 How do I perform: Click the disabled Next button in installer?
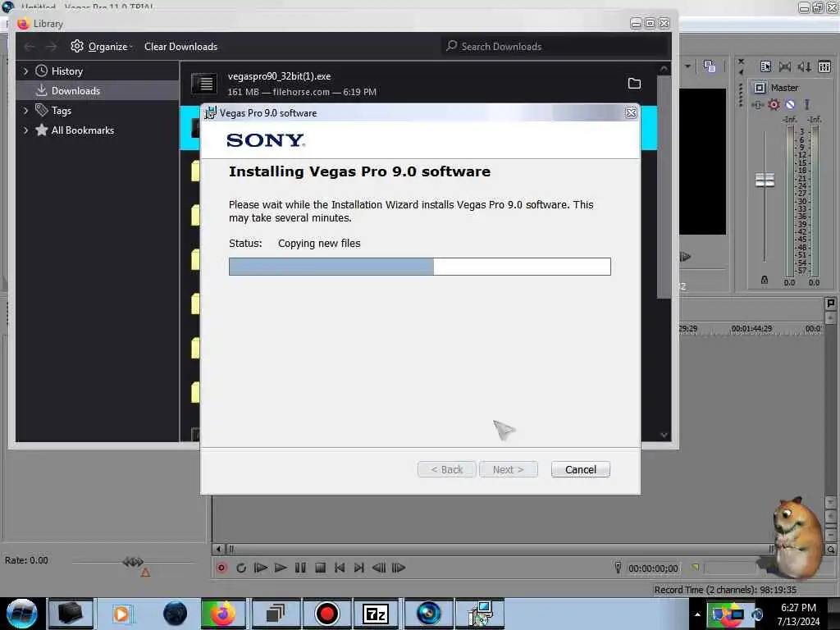click(508, 469)
